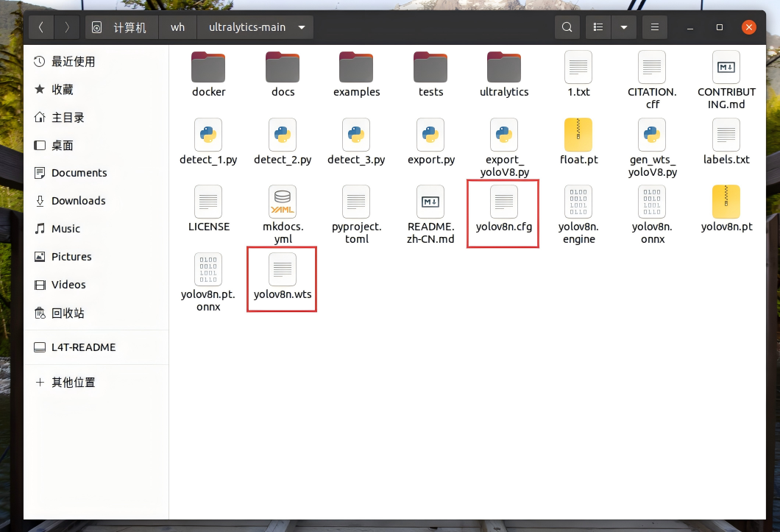The image size is (780, 532).
Task: Select L4T-README drive in sidebar
Action: coord(96,347)
